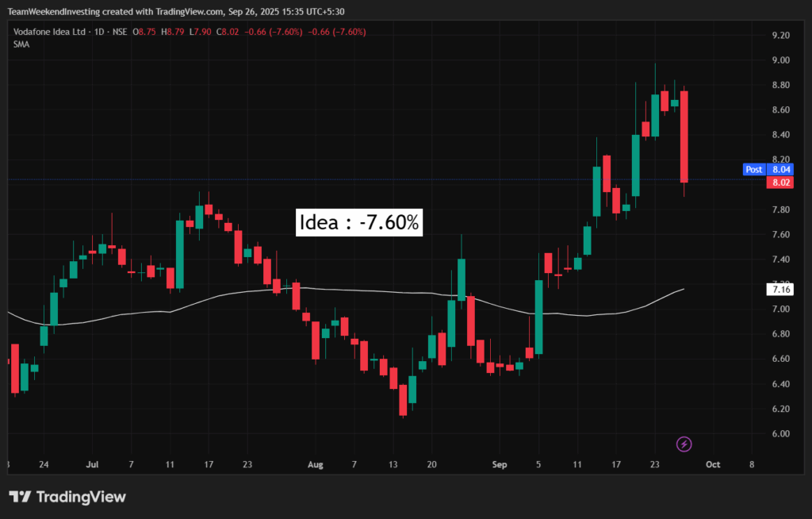The width and height of the screenshot is (812, 519).
Task: Click the 6.00 price axis label
Action: pos(780,434)
